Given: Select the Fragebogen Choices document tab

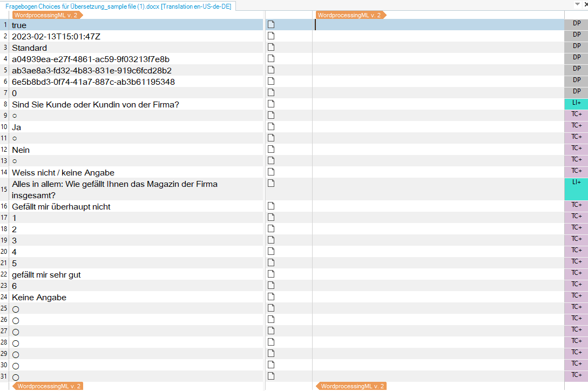Looking at the screenshot, I should [118, 5].
